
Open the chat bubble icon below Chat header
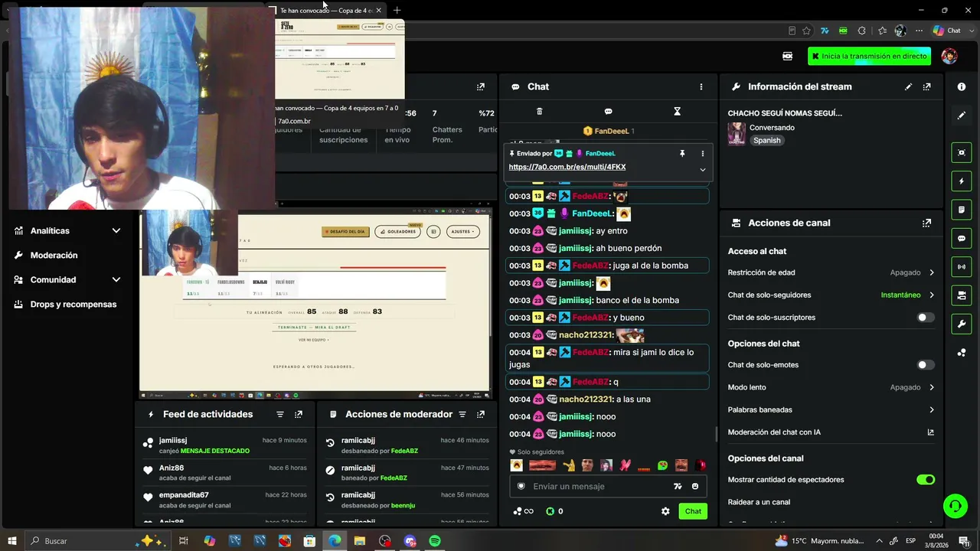tap(608, 111)
